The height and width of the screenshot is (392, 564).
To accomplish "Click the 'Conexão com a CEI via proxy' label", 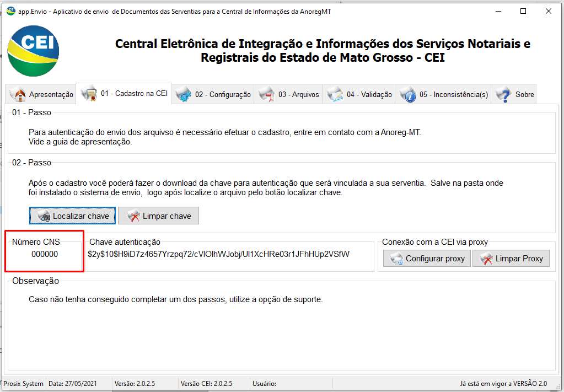I will click(x=435, y=242).
